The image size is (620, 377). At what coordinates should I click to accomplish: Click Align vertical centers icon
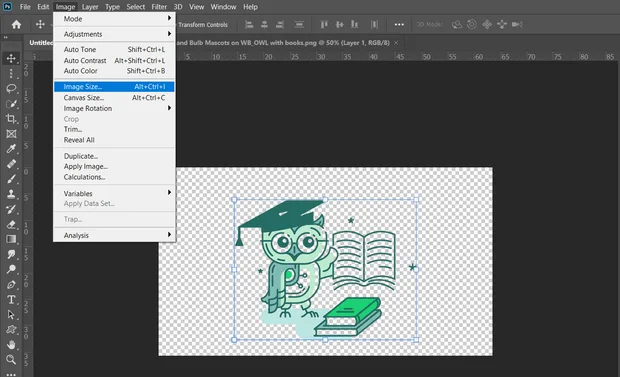339,25
